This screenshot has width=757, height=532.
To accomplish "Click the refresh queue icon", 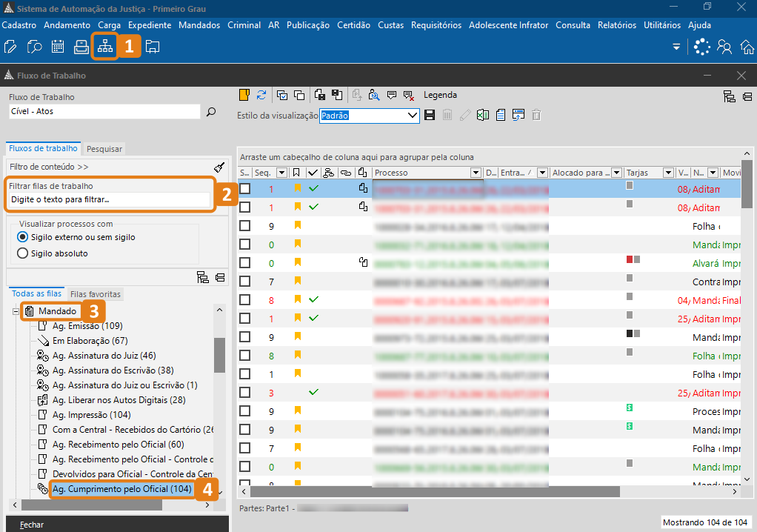I will pyautogui.click(x=261, y=95).
